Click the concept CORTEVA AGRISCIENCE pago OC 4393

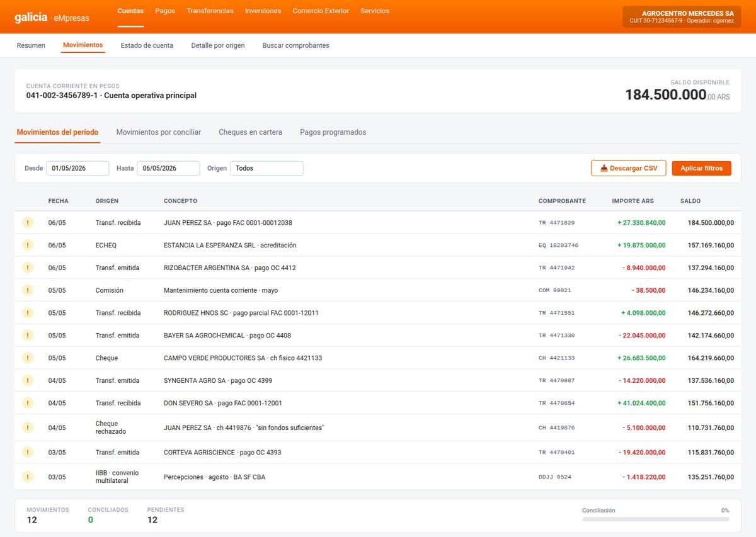(x=222, y=452)
